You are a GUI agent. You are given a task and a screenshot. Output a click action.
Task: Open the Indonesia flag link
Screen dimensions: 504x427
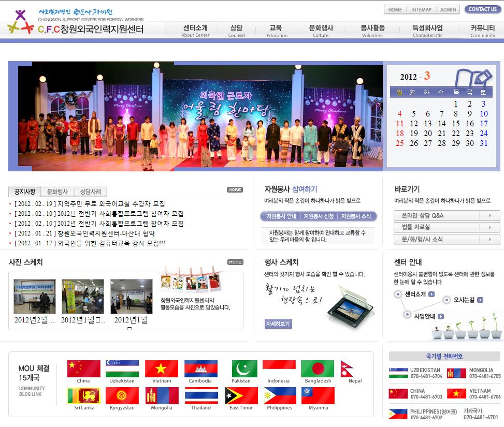pyautogui.click(x=279, y=369)
